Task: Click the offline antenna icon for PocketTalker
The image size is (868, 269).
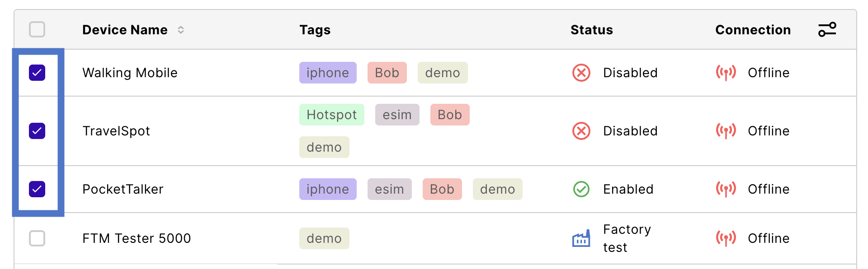Action: point(726,189)
